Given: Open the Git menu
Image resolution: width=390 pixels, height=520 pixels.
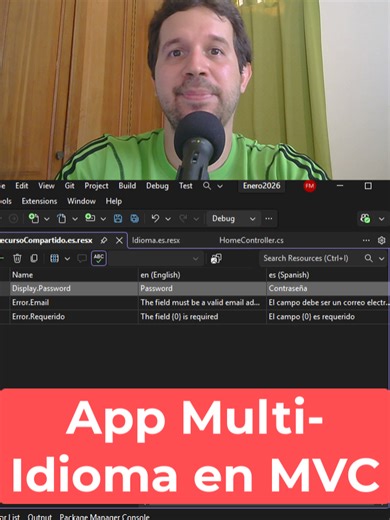Looking at the screenshot, I should [x=69, y=186].
